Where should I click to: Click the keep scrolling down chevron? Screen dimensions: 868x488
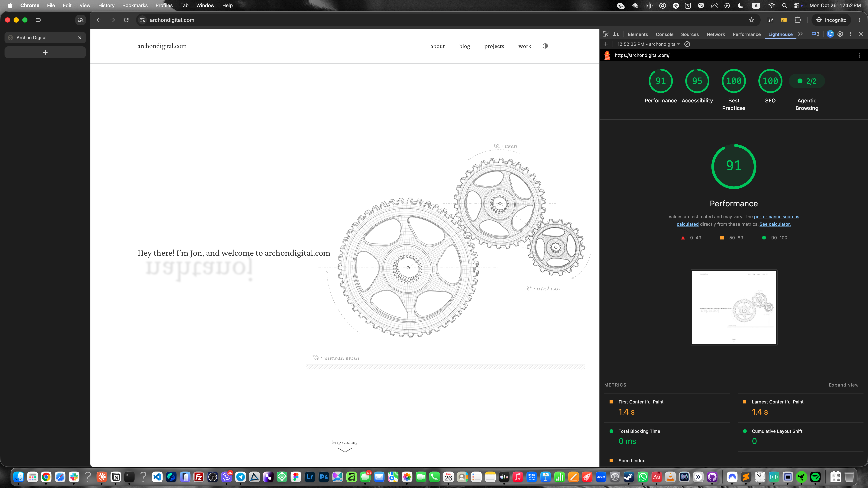(345, 450)
